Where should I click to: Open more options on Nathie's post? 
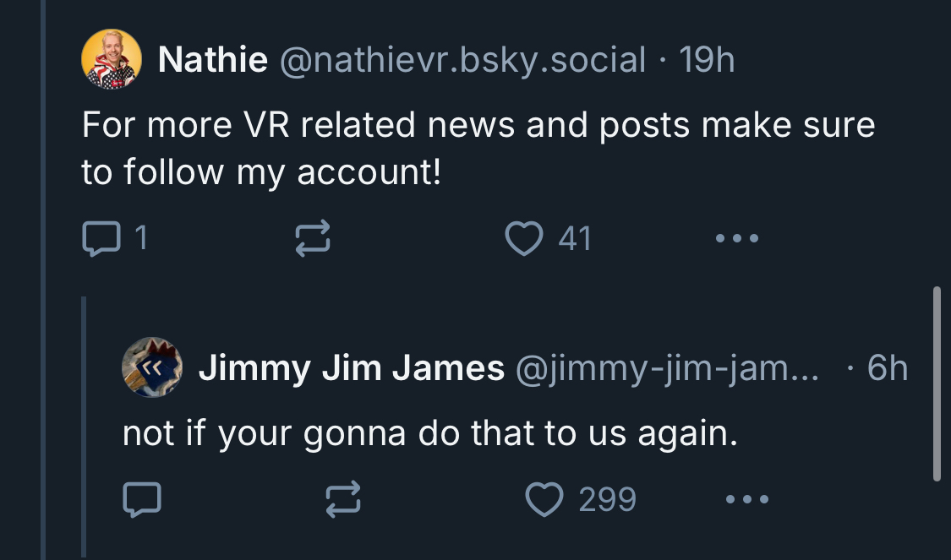click(x=736, y=240)
